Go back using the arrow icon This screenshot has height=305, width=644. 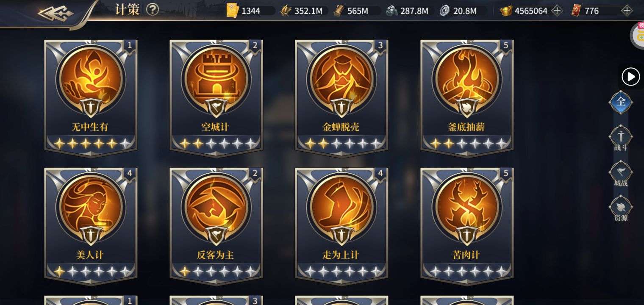pyautogui.click(x=55, y=13)
